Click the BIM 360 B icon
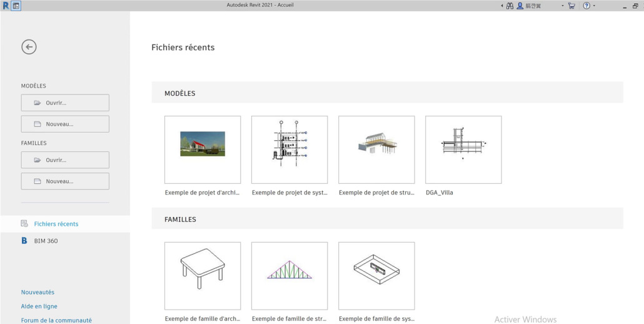The height and width of the screenshot is (324, 644). (x=24, y=241)
